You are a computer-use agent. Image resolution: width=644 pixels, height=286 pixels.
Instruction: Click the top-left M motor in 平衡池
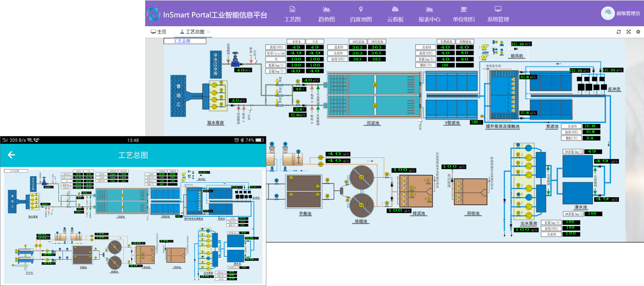click(291, 178)
